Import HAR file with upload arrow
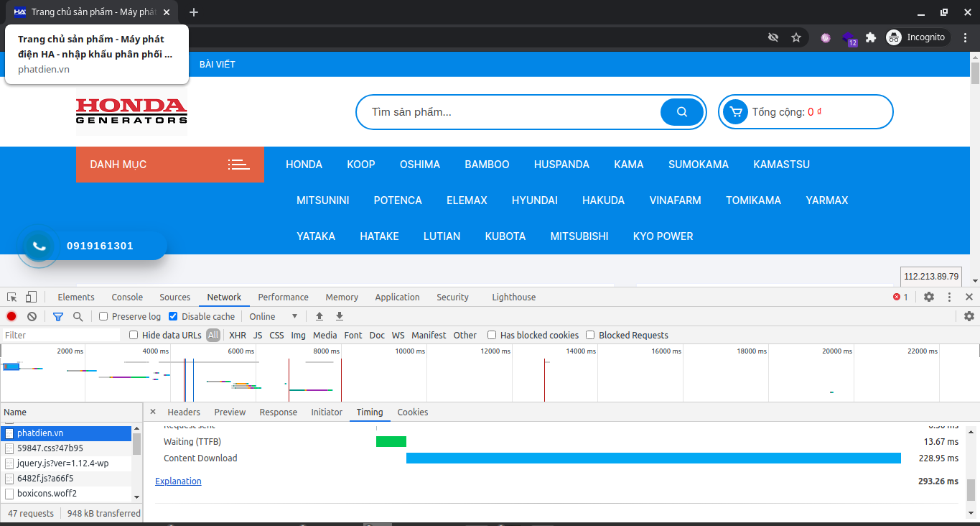 pyautogui.click(x=319, y=316)
